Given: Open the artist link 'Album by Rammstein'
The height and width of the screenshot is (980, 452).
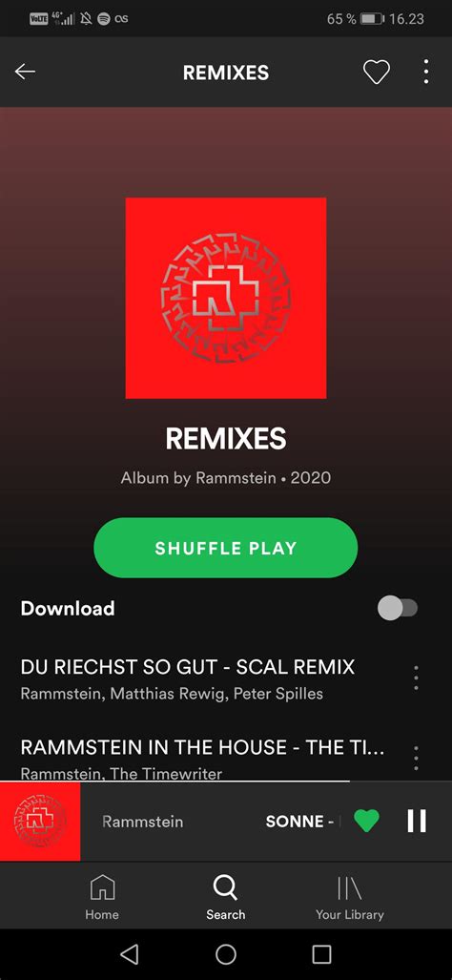Looking at the screenshot, I should click(198, 478).
